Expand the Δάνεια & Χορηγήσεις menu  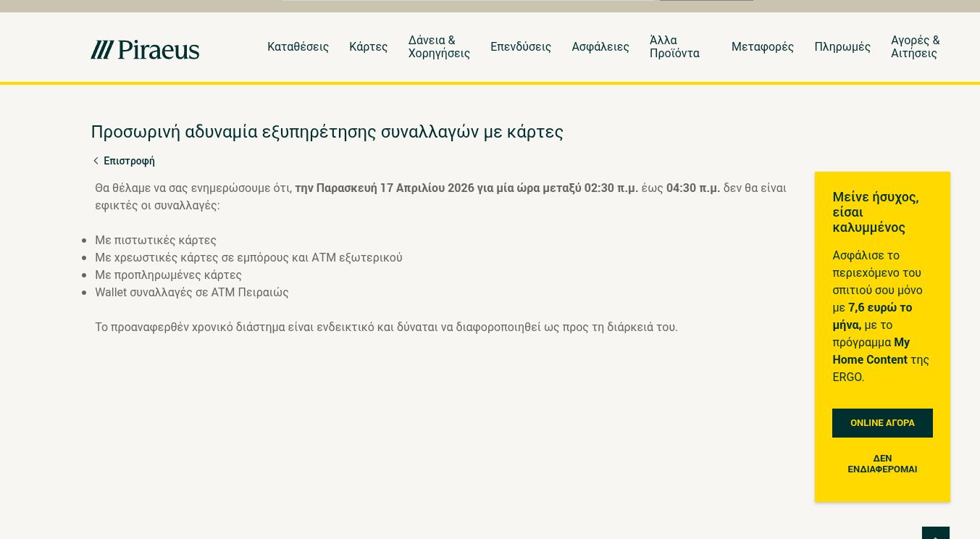(439, 47)
